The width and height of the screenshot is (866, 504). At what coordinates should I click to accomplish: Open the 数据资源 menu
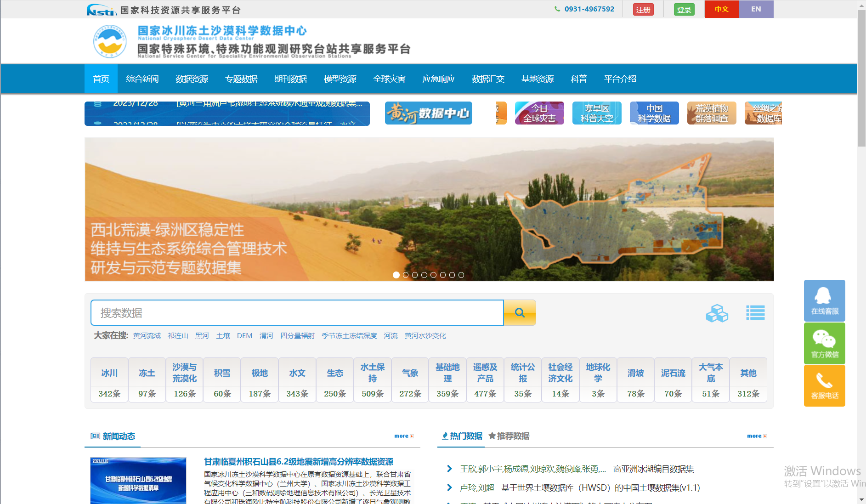coord(192,79)
